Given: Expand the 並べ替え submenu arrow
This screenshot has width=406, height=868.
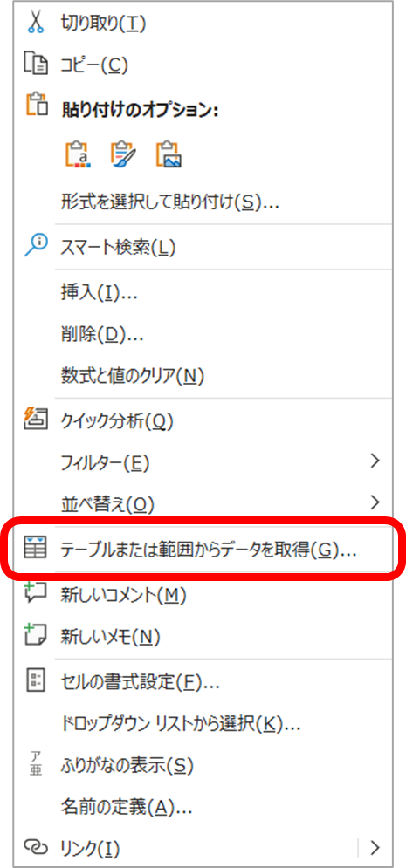Looking at the screenshot, I should click(x=375, y=502).
